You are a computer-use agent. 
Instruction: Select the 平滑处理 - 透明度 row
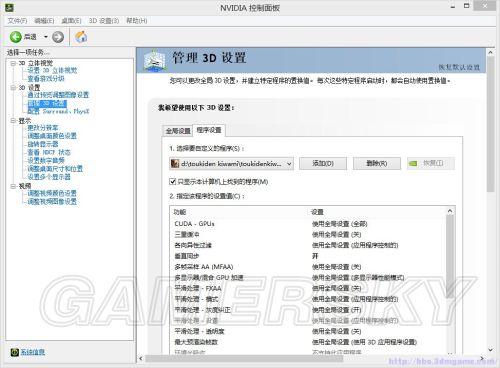pyautogui.click(x=308, y=331)
